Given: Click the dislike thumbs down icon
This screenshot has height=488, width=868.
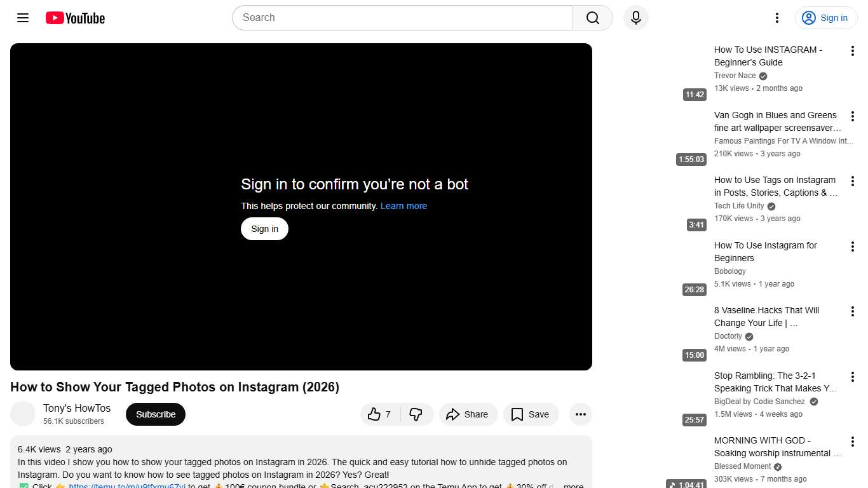Looking at the screenshot, I should pos(417,414).
